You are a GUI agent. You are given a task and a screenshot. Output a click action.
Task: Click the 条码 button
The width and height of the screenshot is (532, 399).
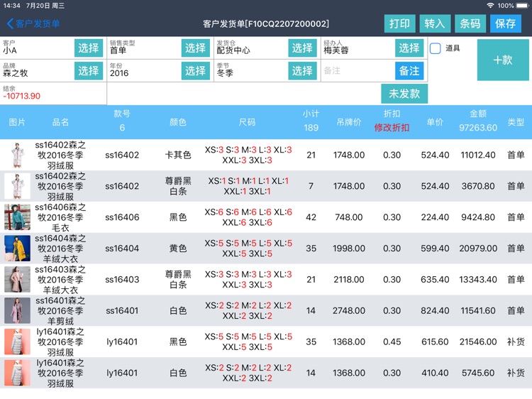click(x=470, y=23)
